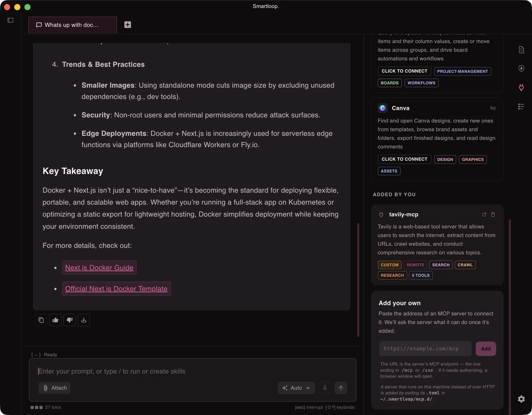Switch to the "Whats up with doc..." tab
The height and width of the screenshot is (415, 532).
[72, 25]
